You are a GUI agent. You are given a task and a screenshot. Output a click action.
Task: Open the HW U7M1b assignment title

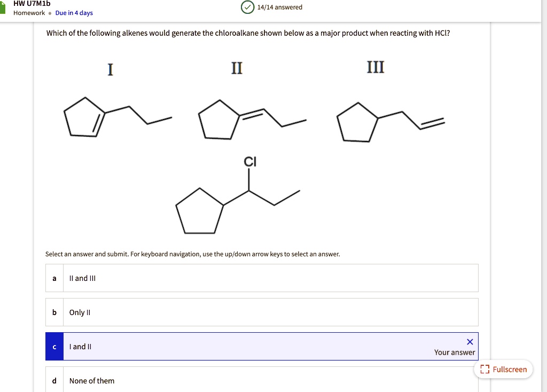[32, 4]
